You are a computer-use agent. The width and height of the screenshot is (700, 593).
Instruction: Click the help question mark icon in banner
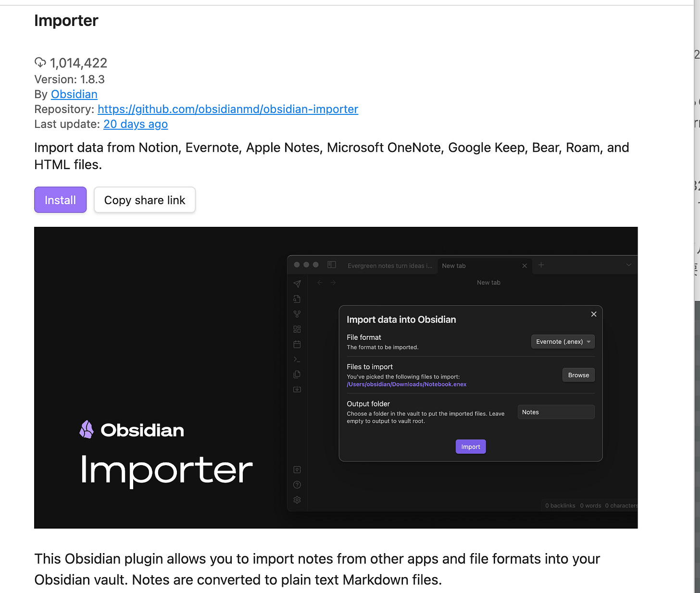point(297,484)
